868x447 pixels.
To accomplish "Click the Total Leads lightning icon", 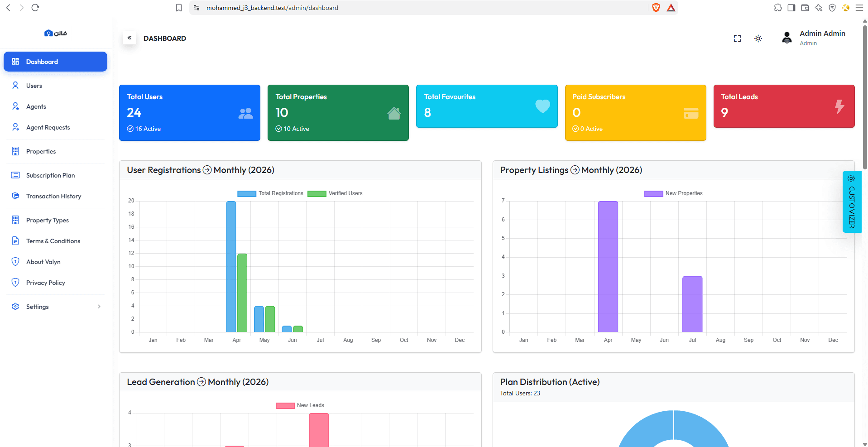I will [x=839, y=106].
